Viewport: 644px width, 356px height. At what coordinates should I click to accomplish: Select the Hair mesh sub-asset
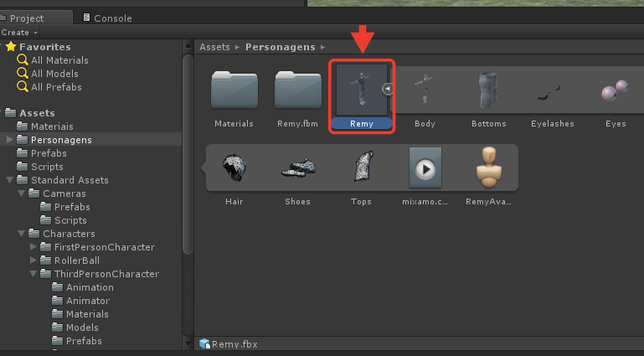point(234,168)
